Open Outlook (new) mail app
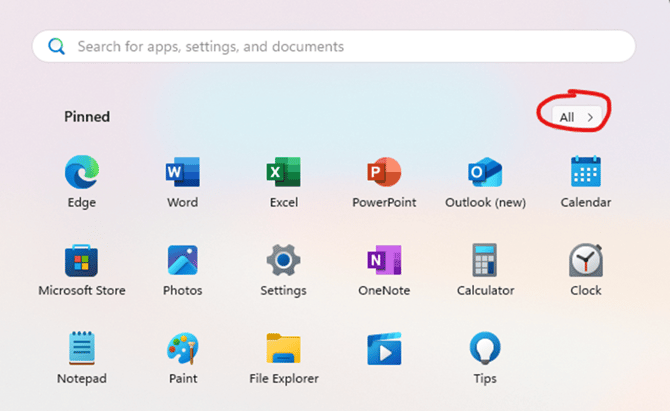This screenshot has height=411, width=670. coord(485,173)
